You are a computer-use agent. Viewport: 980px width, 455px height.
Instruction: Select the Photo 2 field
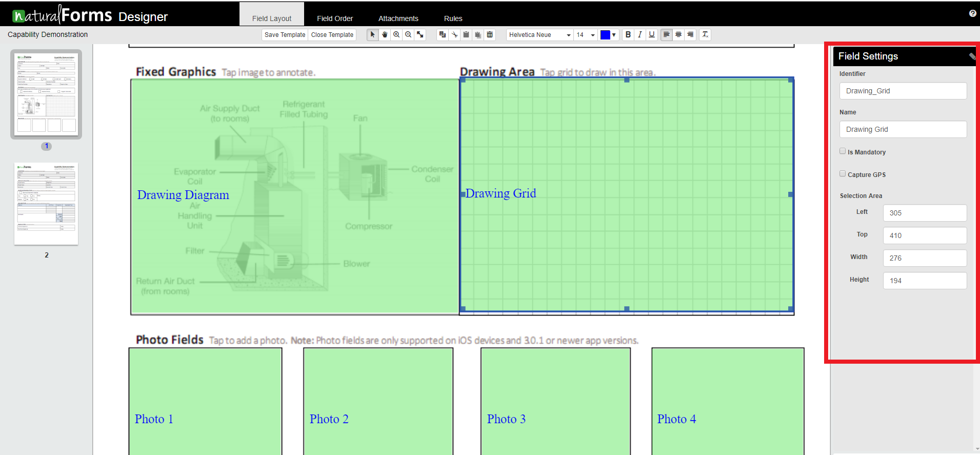378,401
